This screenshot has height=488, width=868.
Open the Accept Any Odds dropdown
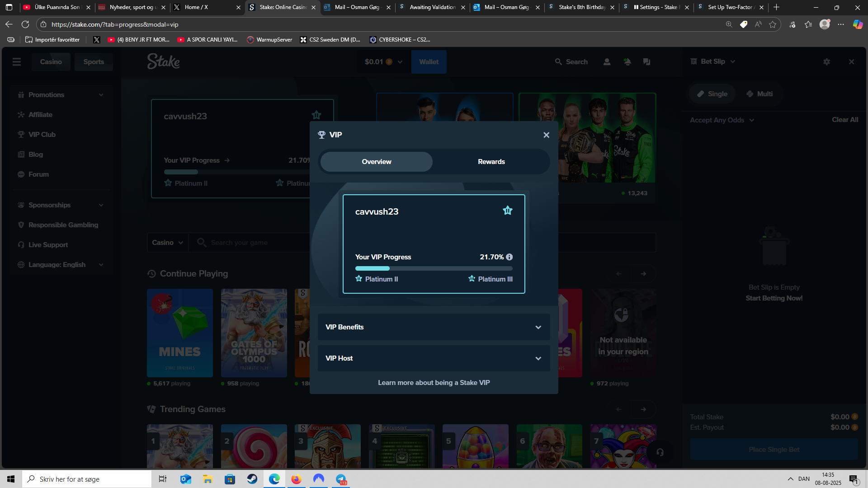722,120
